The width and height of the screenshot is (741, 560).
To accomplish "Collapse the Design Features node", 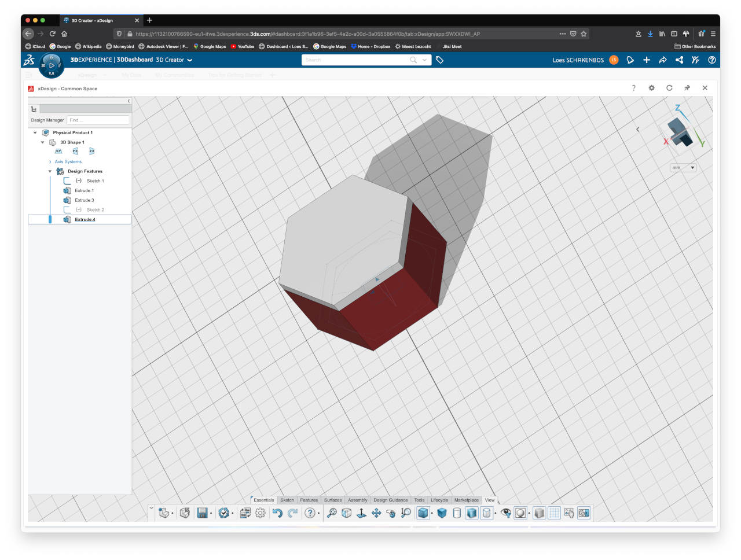I will pos(50,172).
